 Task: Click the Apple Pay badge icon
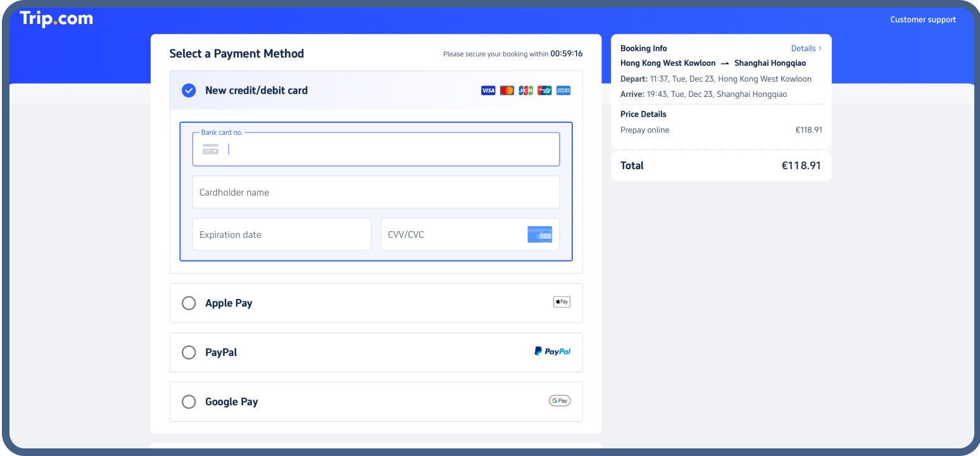tap(561, 302)
